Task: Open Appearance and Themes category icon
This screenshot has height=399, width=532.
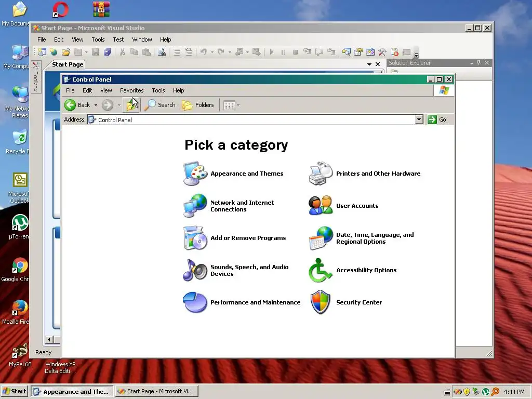Action: [195, 174]
